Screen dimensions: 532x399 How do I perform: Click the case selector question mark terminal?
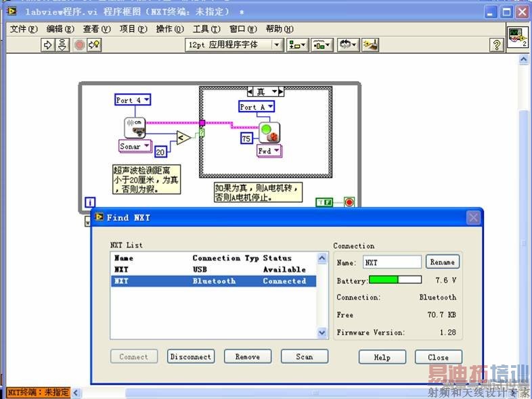coord(202,133)
